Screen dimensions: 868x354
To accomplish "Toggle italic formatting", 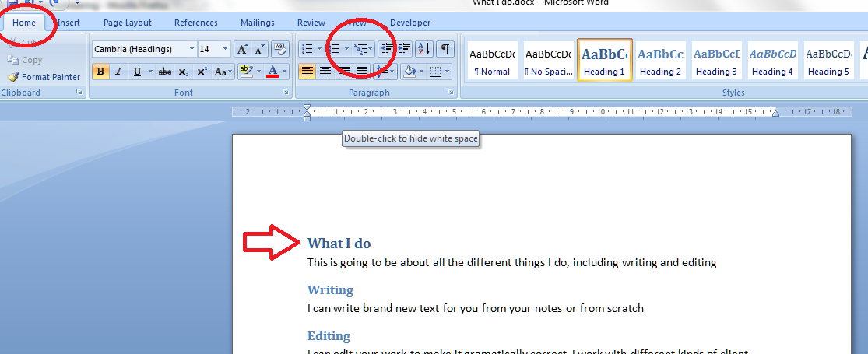I will pos(119,72).
